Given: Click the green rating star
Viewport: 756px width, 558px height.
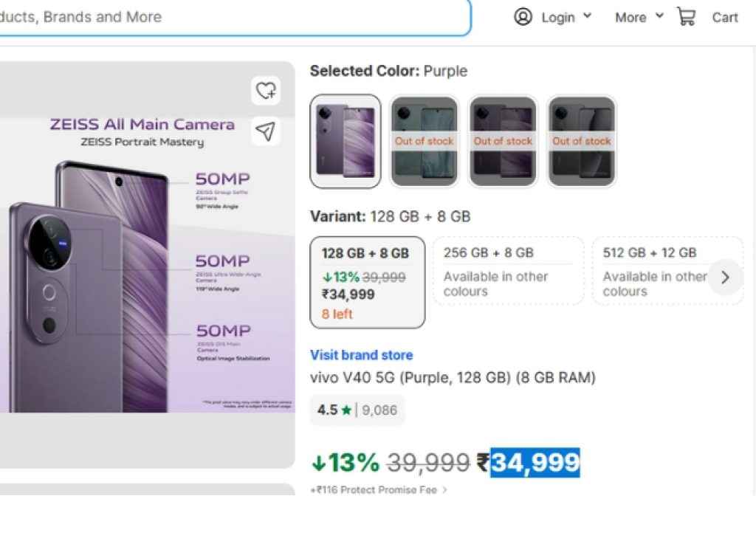Looking at the screenshot, I should [x=346, y=410].
